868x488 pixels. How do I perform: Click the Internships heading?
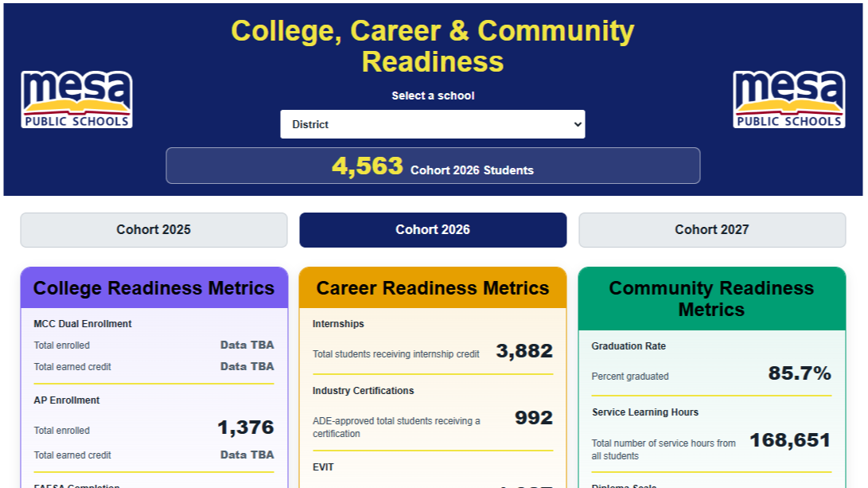pyautogui.click(x=338, y=324)
